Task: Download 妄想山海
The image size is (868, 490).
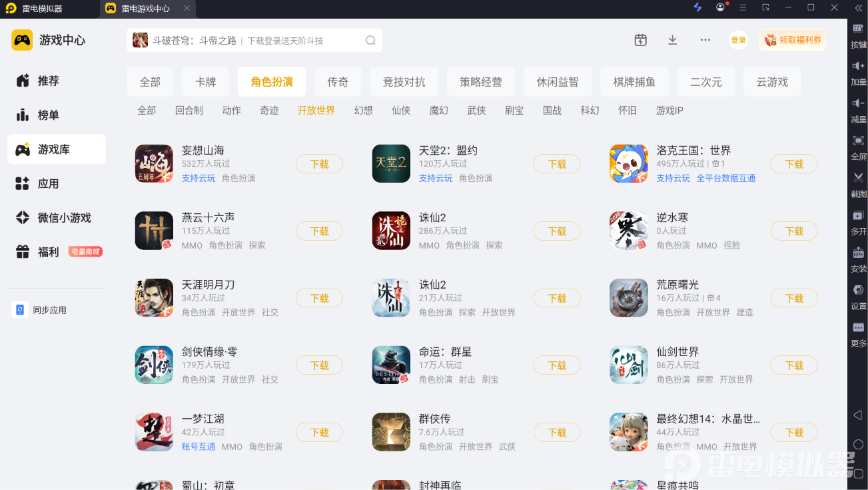Action: point(320,164)
